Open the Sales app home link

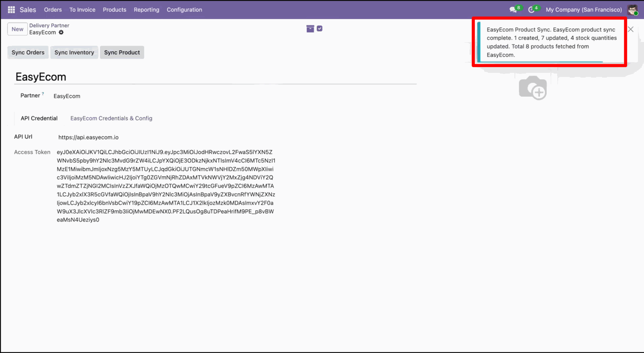click(28, 10)
